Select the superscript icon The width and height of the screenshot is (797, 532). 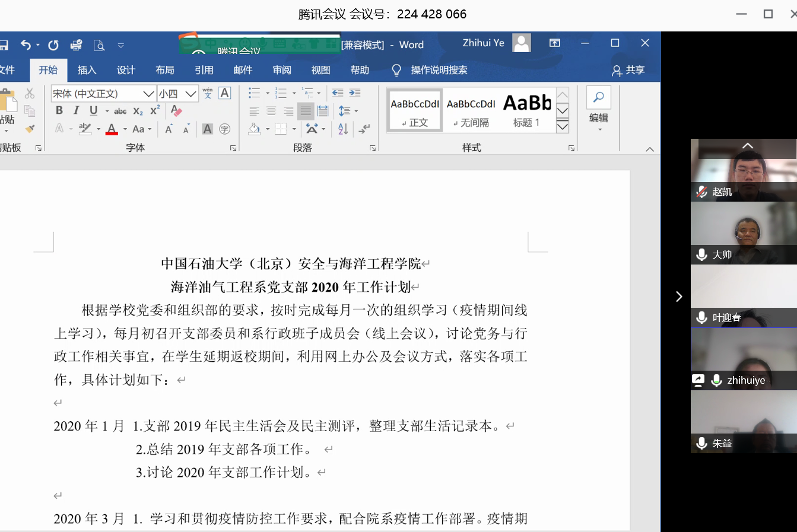[x=154, y=111]
